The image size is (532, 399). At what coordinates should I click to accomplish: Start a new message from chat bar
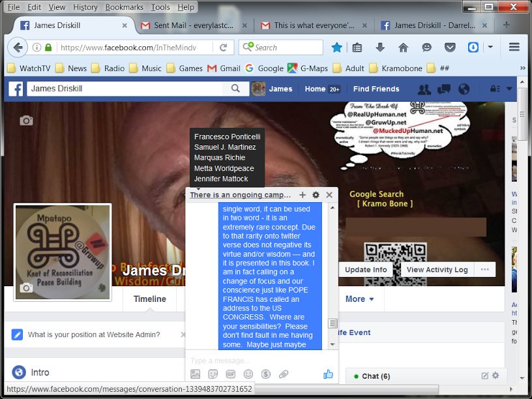[485, 376]
